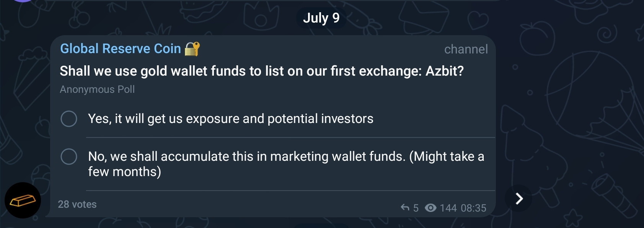The width and height of the screenshot is (644, 228).
Task: Click the radio circle next to Yes
Action: coord(69,119)
